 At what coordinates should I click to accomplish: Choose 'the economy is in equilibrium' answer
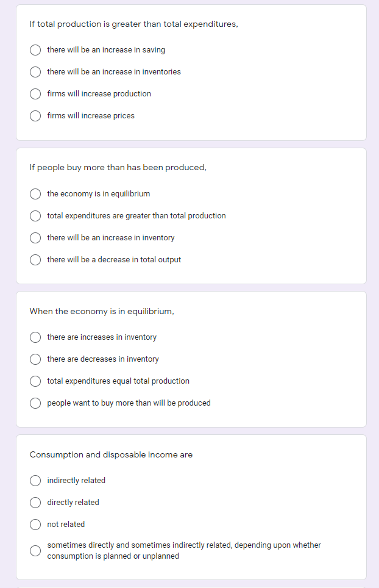(x=35, y=194)
